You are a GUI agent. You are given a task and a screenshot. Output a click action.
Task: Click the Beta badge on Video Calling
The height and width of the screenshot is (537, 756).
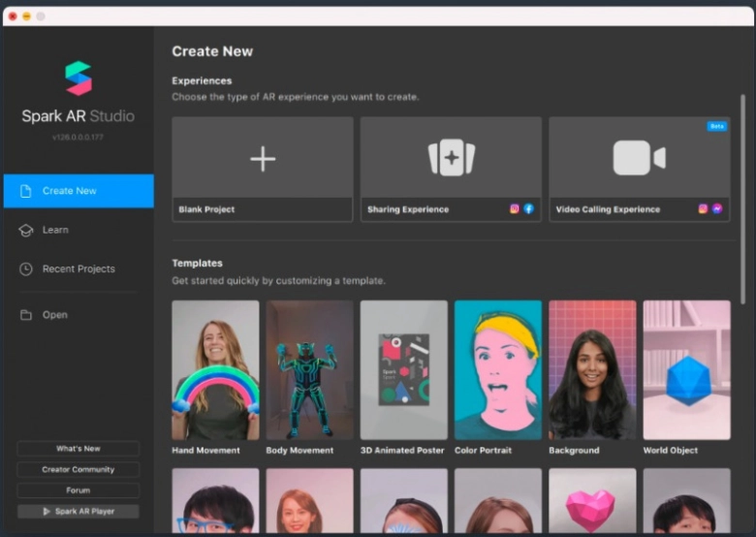717,126
